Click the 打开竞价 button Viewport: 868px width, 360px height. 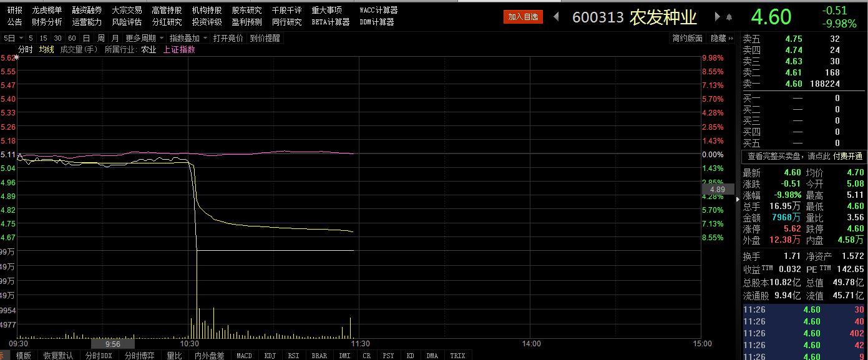(228, 38)
